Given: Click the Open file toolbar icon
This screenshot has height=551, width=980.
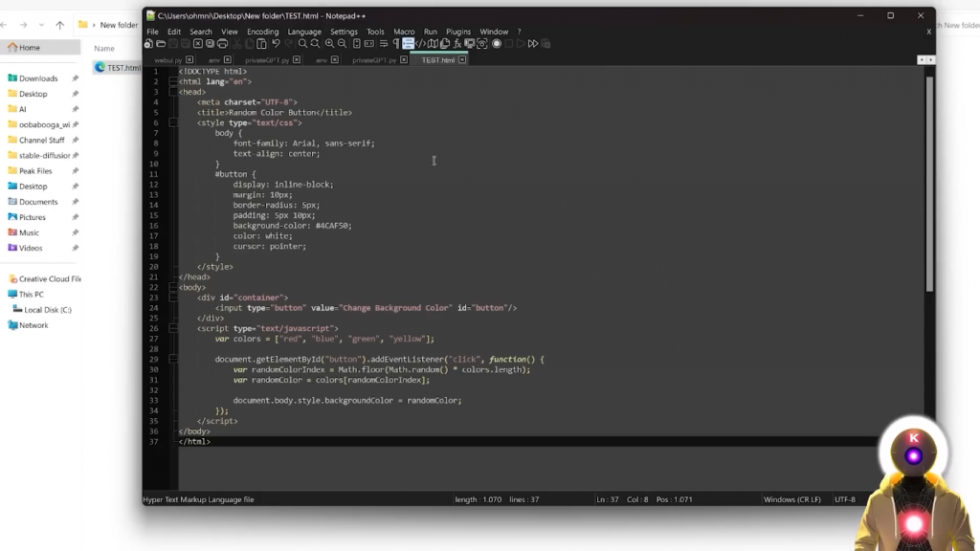Looking at the screenshot, I should coord(161,44).
